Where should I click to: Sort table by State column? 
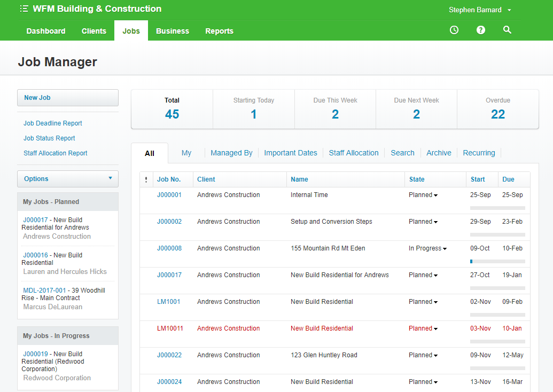[x=417, y=179]
